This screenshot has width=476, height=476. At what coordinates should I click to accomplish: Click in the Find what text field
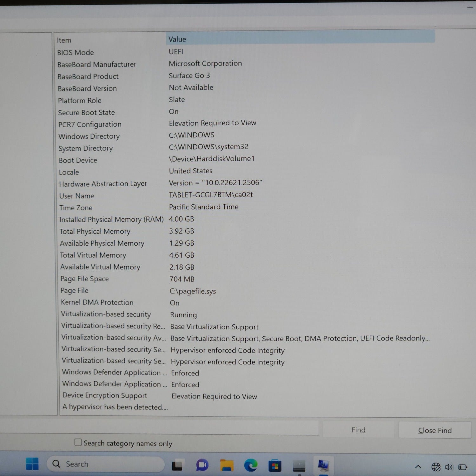click(159, 428)
